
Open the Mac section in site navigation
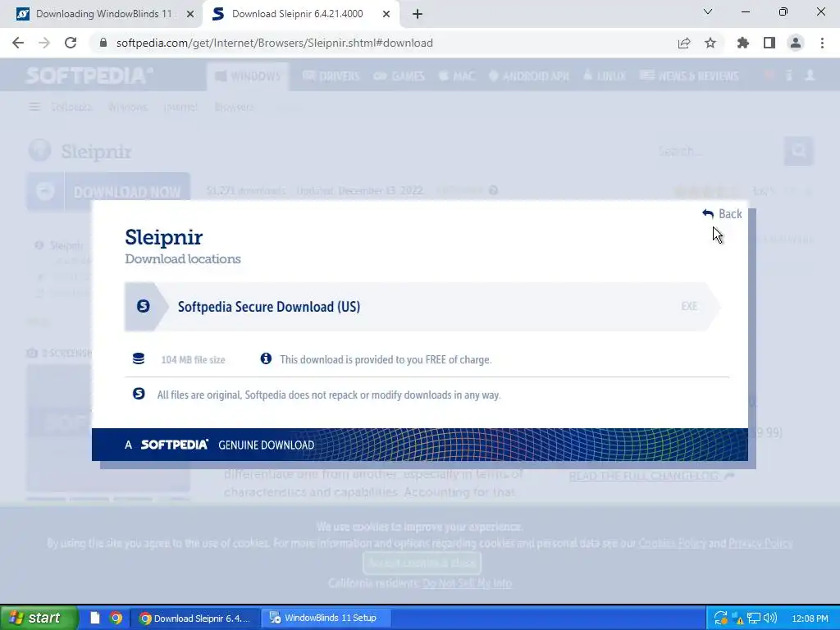[456, 76]
